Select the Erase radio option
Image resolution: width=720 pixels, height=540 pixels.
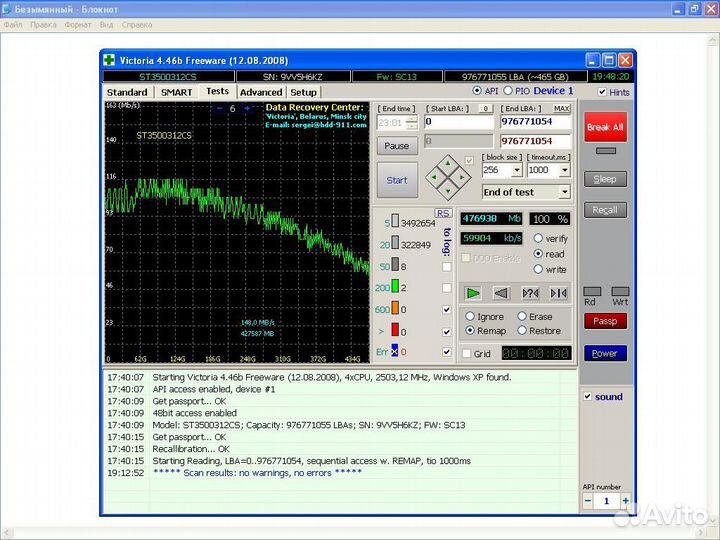[x=521, y=317]
